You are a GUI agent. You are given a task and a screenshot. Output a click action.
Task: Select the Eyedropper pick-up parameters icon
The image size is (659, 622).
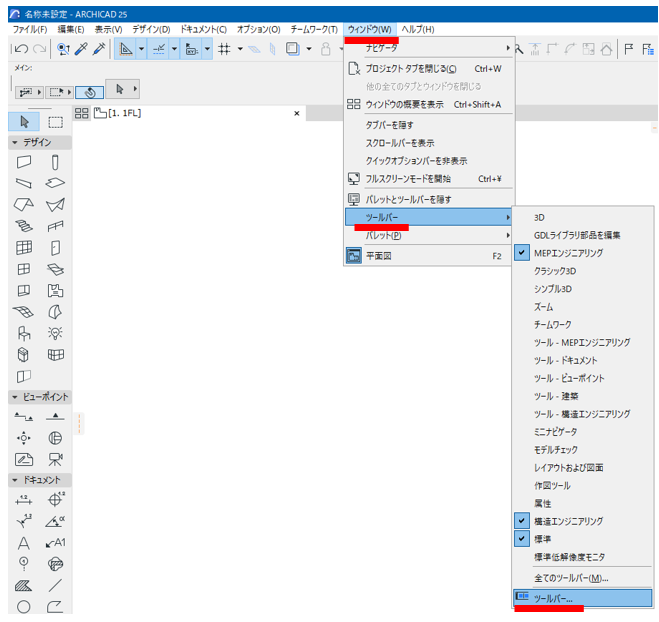click(81, 49)
